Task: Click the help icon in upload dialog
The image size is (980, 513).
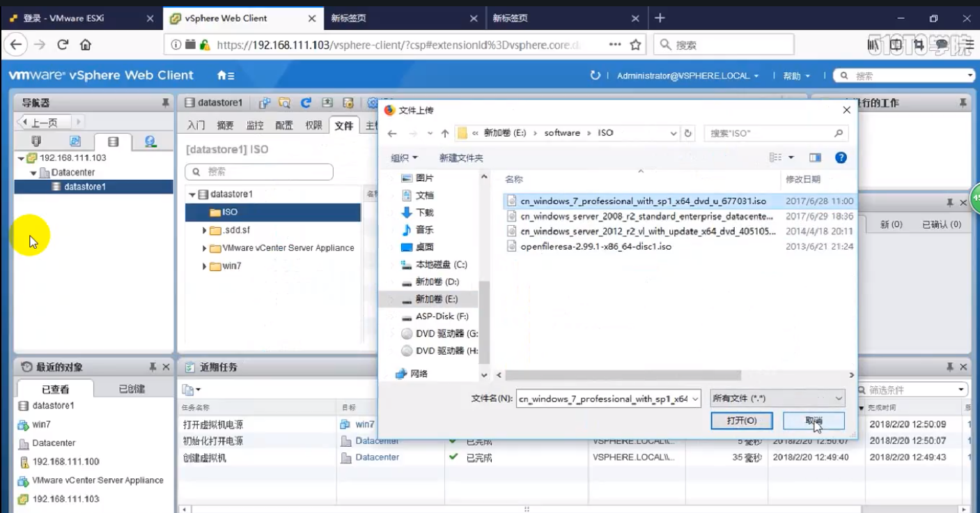Action: click(841, 158)
